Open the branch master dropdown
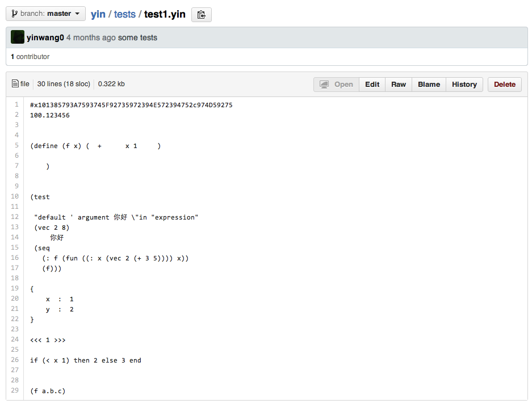The height and width of the screenshot is (404, 532). click(45, 14)
